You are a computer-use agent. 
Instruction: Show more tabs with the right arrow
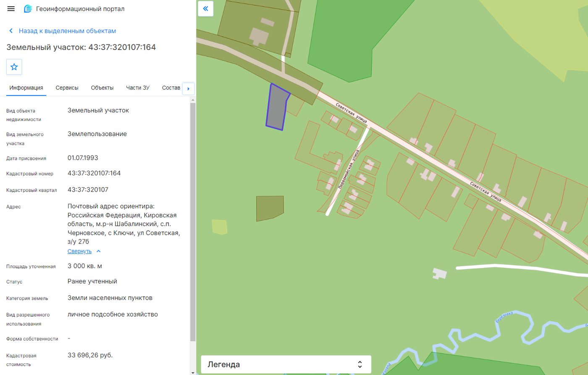[188, 89]
